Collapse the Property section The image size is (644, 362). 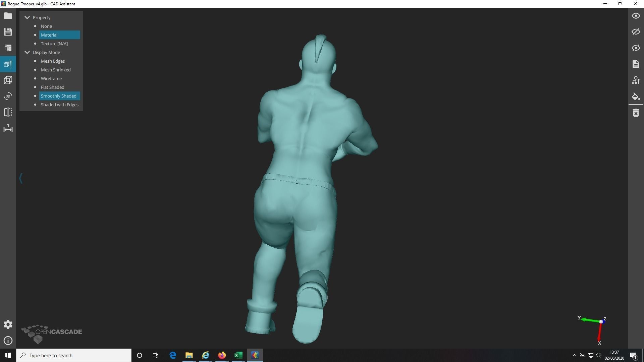[x=27, y=17]
